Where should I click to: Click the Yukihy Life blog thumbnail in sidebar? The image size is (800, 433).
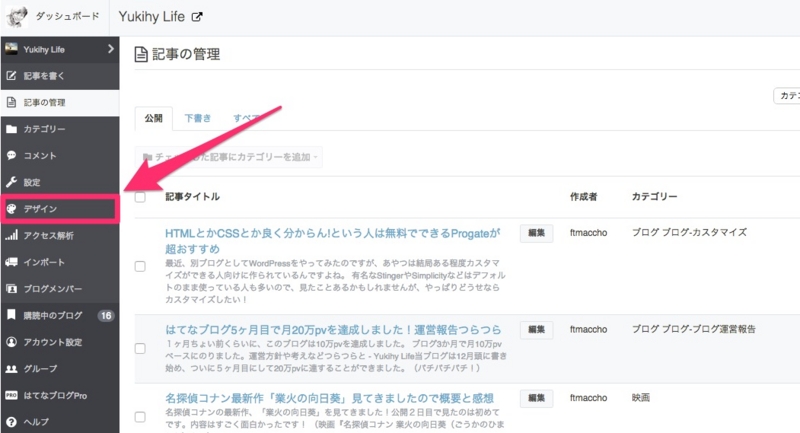click(11, 49)
